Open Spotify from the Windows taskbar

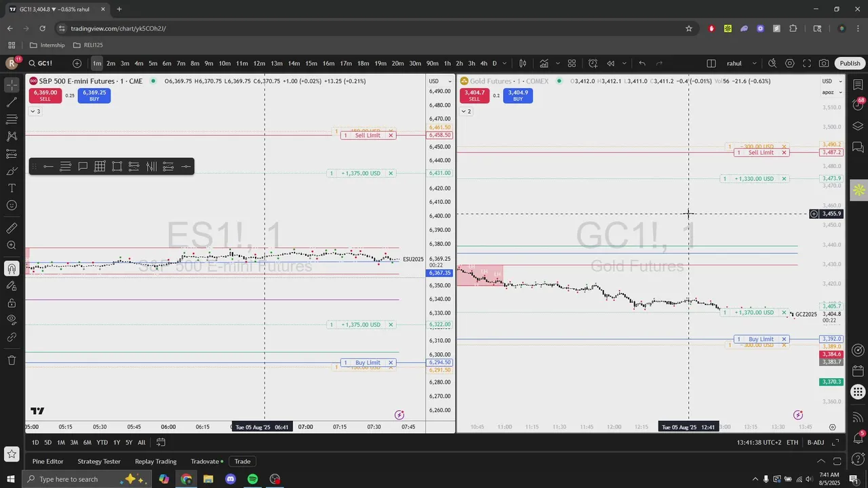[x=252, y=479]
